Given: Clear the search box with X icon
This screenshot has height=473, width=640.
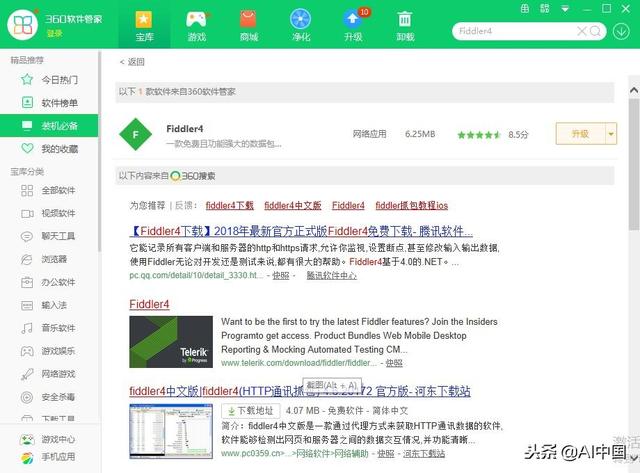Looking at the screenshot, I should click(582, 31).
